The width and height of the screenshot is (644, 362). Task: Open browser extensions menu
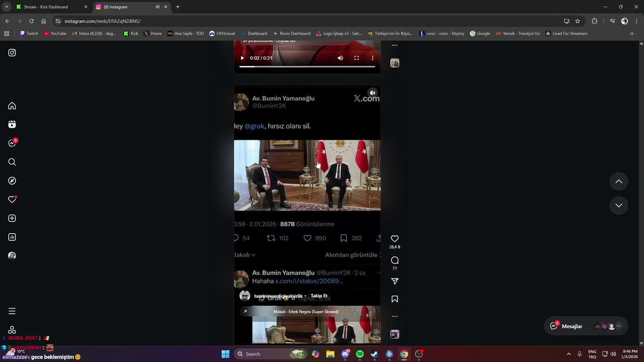[x=595, y=21]
